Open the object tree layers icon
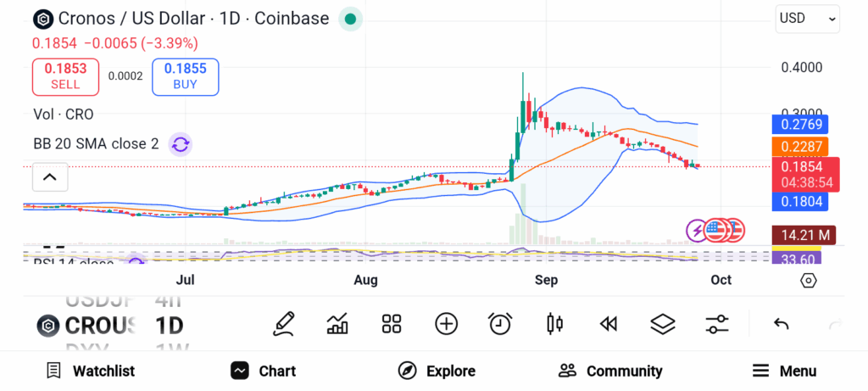 (x=662, y=323)
